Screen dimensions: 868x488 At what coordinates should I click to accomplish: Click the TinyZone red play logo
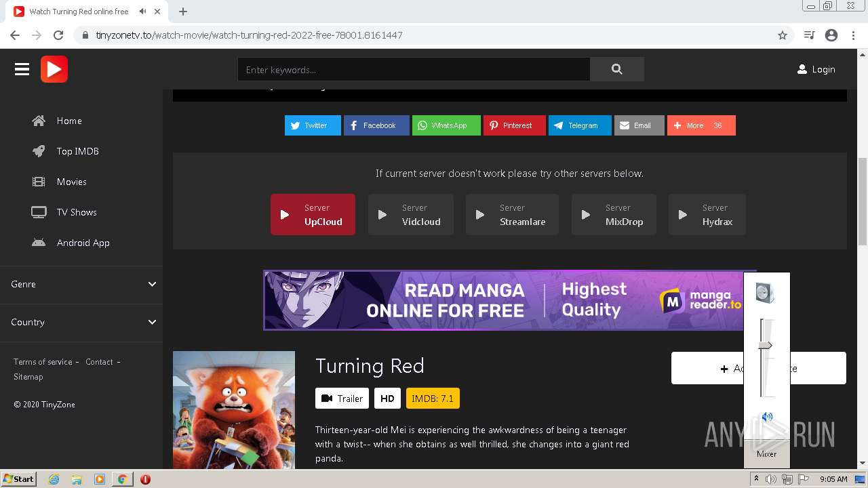click(54, 69)
